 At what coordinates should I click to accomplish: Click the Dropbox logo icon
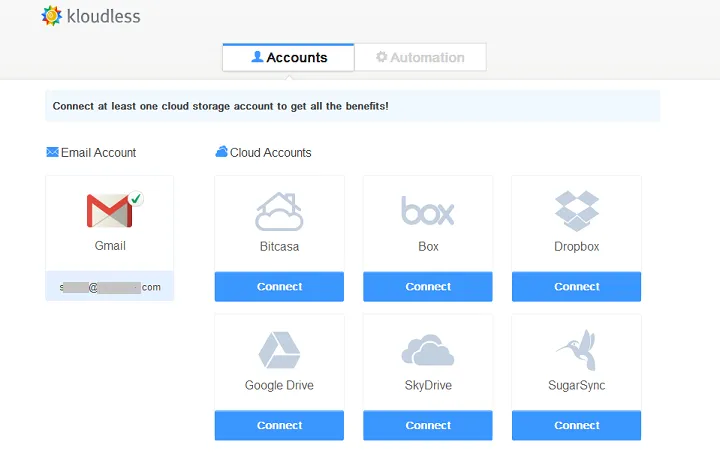point(577,211)
